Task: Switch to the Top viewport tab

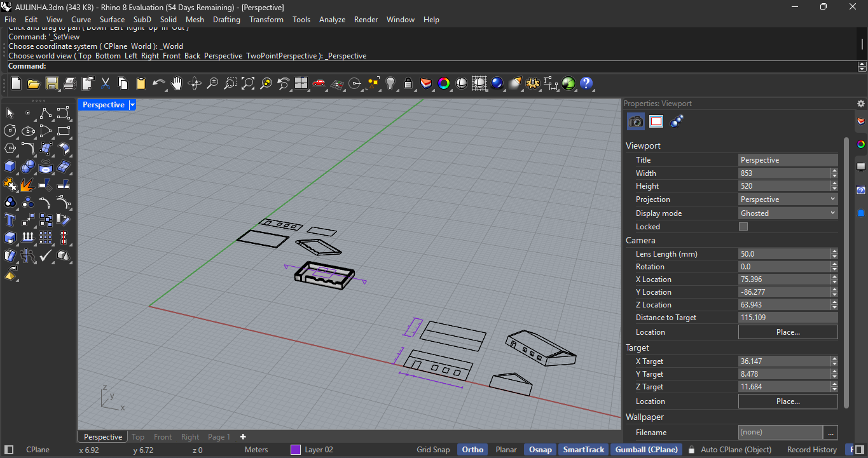Action: point(137,436)
